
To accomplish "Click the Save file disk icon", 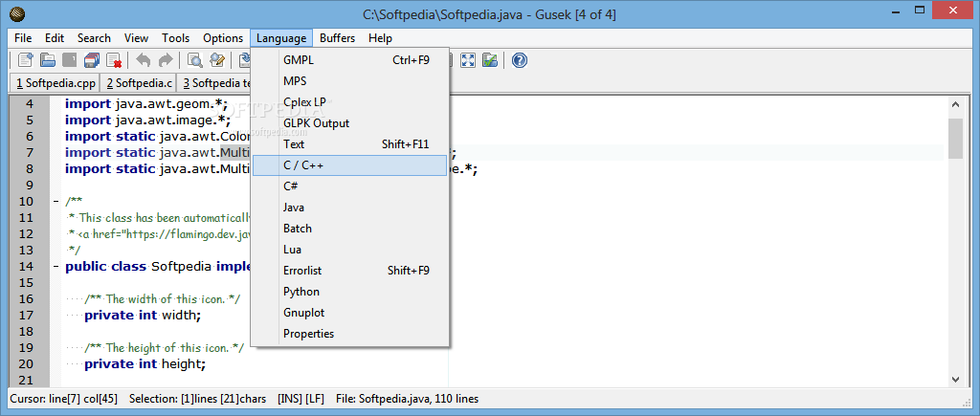I will tap(70, 60).
